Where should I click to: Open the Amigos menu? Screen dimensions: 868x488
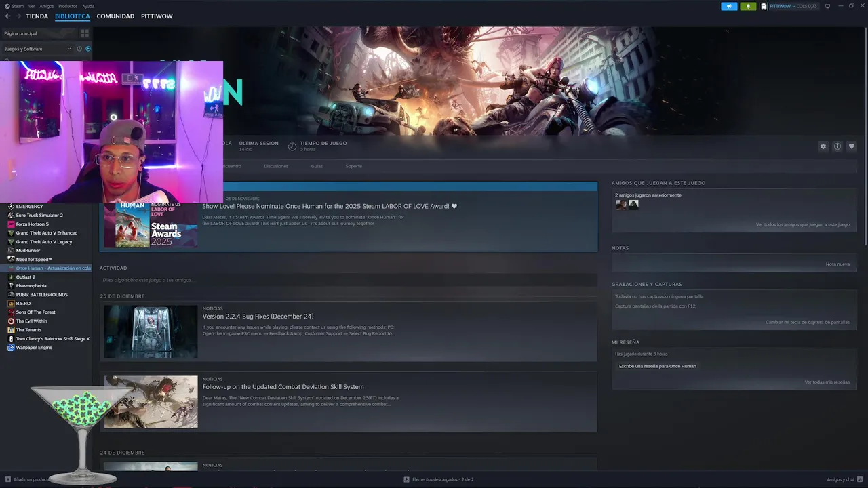tap(47, 6)
